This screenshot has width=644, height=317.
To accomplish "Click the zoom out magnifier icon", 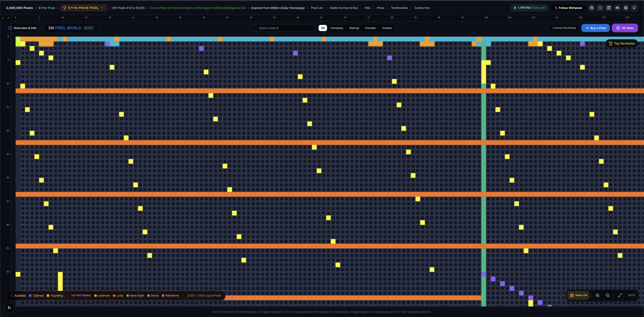I will click(x=608, y=295).
